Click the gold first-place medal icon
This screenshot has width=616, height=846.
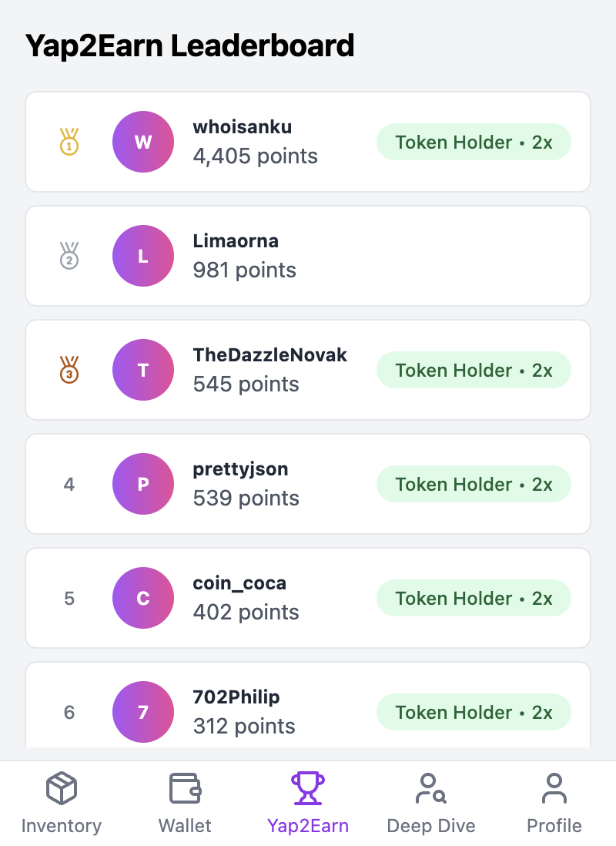[69, 142]
